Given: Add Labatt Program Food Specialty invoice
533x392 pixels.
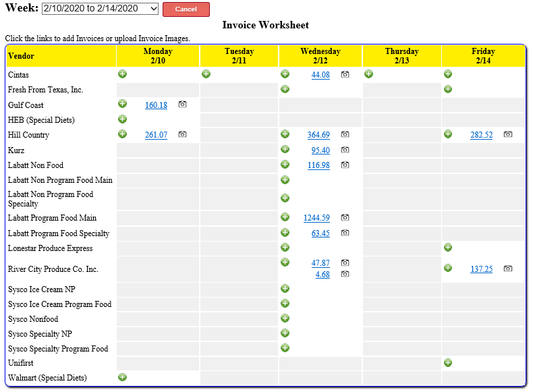Looking at the screenshot, I should coord(285,233).
